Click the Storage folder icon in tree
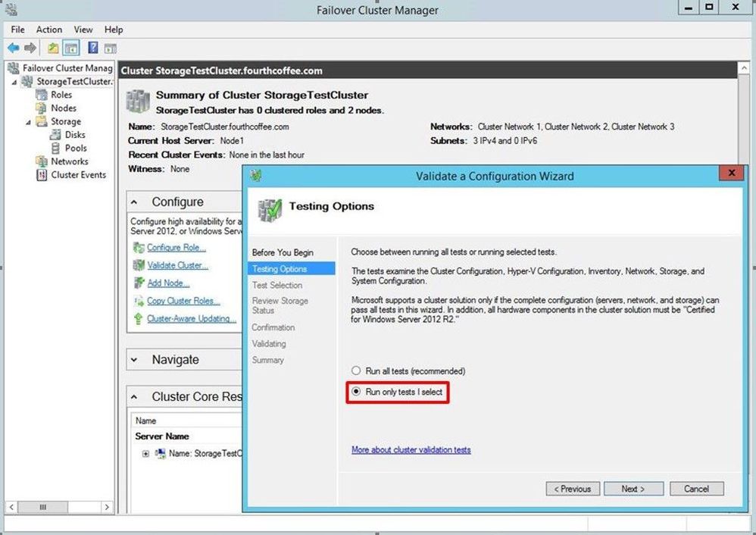This screenshot has height=535, width=756. [42, 121]
